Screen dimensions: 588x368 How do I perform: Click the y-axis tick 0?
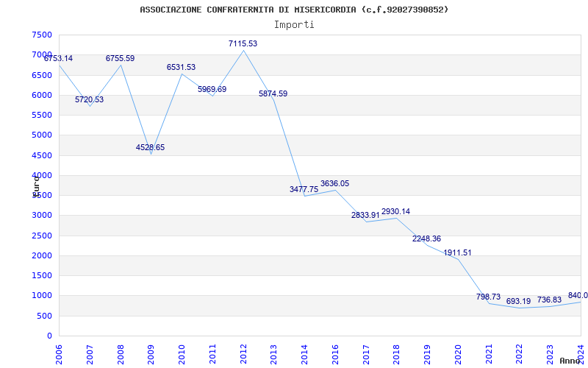49,336
